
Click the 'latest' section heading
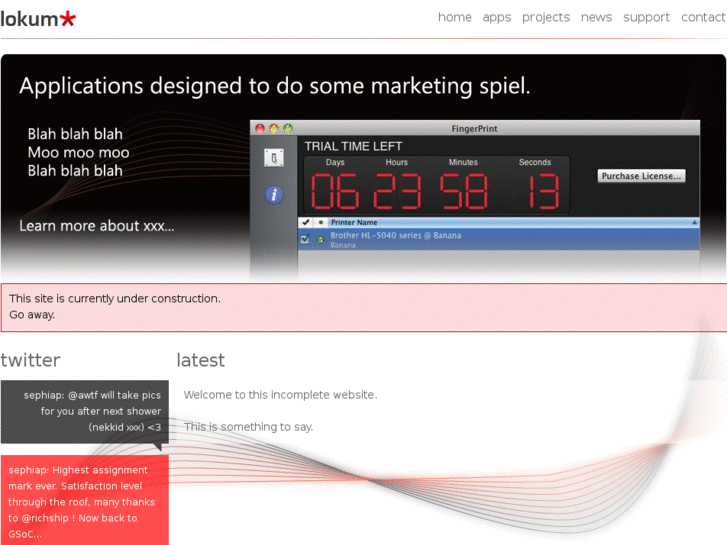pos(200,360)
